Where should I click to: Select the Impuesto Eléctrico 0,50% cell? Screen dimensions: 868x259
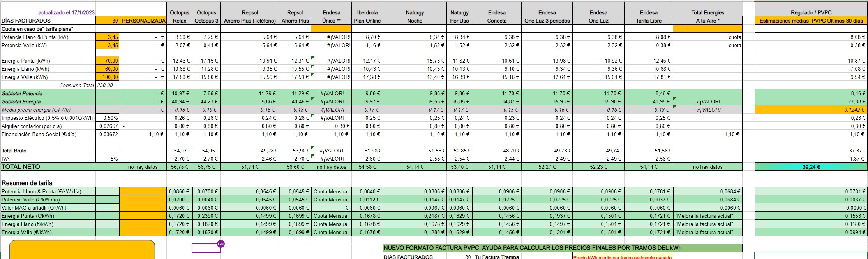107,118
